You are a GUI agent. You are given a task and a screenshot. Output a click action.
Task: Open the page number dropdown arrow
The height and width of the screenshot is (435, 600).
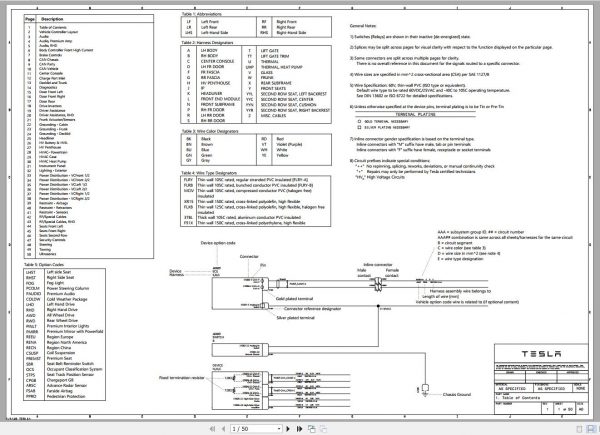pyautogui.click(x=279, y=429)
